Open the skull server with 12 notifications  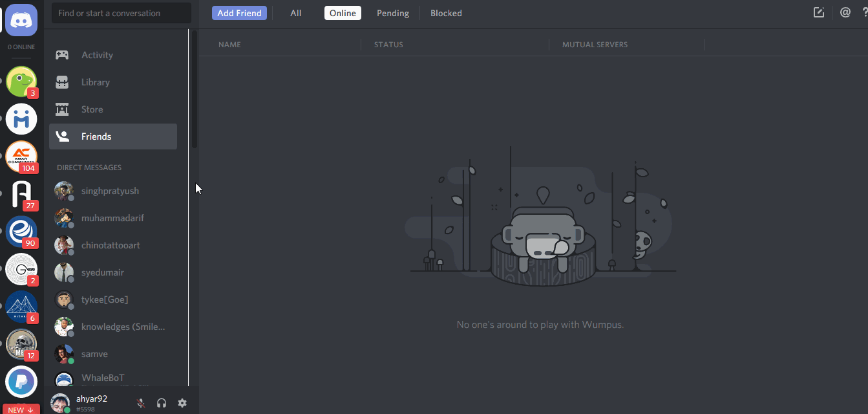click(x=21, y=344)
